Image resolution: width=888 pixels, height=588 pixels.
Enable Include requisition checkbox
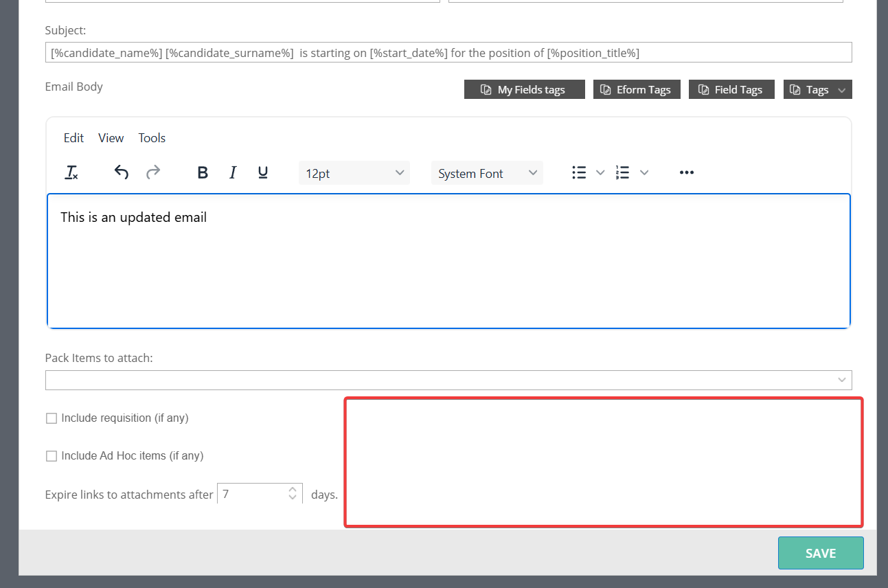click(x=52, y=418)
